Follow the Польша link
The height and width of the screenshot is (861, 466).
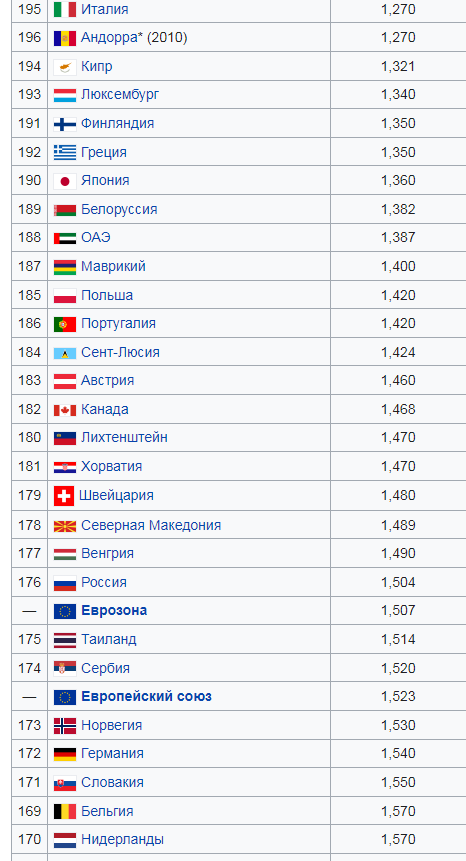tap(107, 295)
